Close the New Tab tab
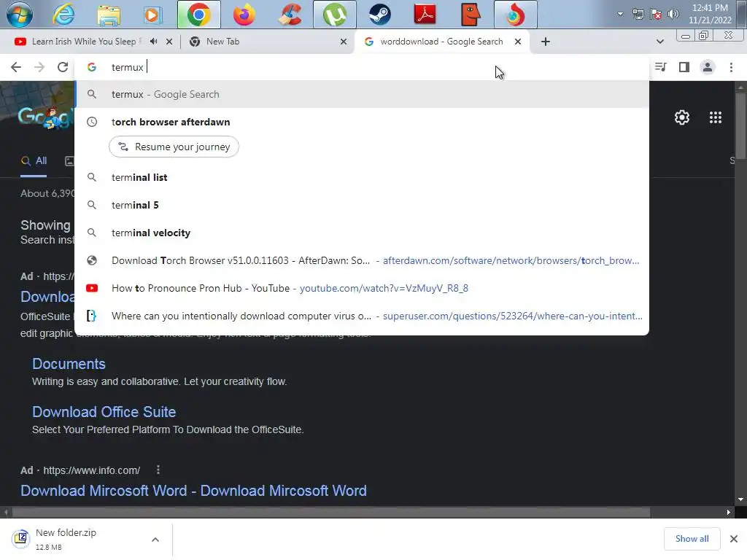This screenshot has width=747, height=560. [344, 42]
